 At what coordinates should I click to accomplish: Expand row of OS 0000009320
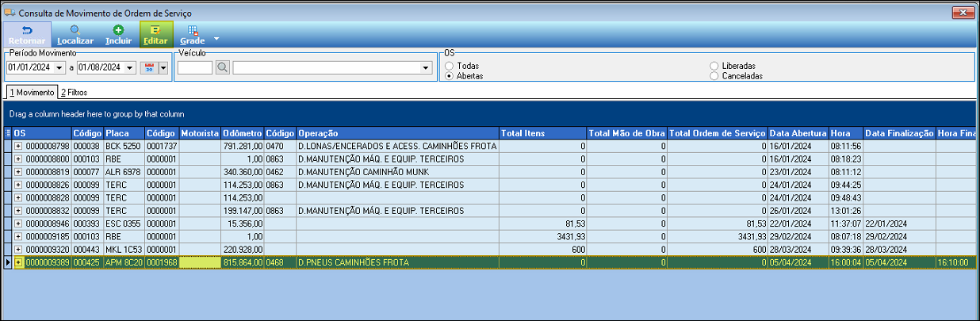tap(18, 249)
